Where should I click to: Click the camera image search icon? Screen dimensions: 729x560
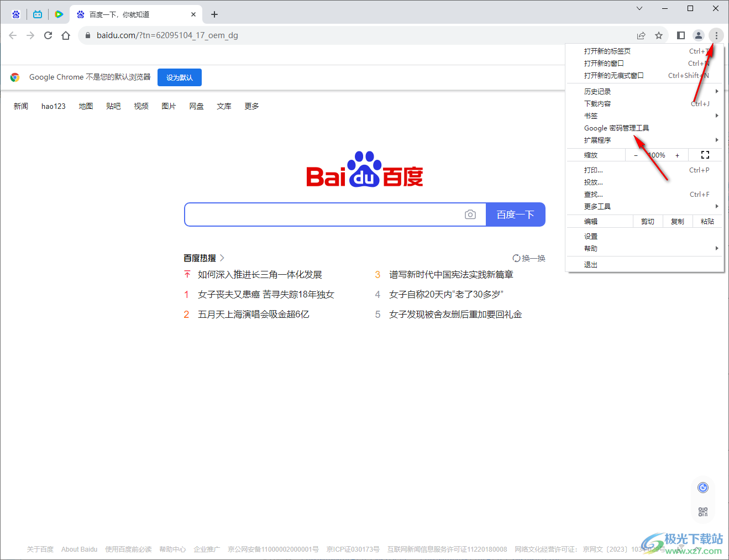[x=470, y=214]
